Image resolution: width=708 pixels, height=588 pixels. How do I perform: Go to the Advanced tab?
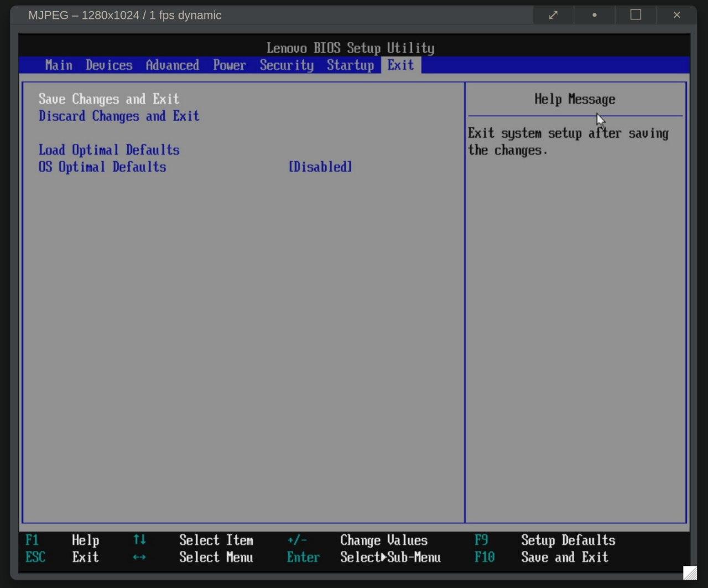[173, 65]
